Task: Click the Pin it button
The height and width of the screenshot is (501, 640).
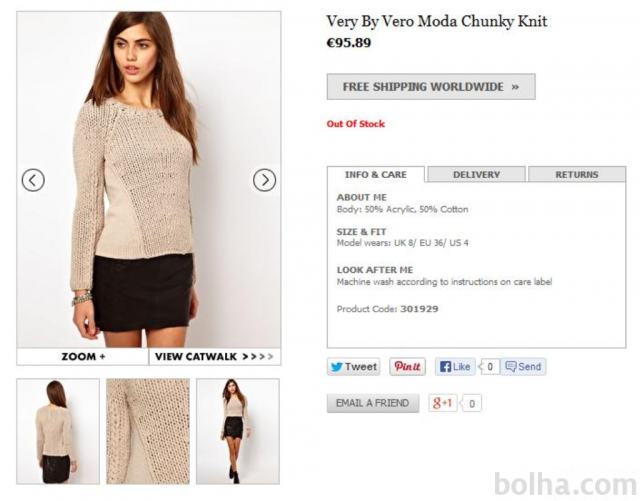Action: point(407,367)
